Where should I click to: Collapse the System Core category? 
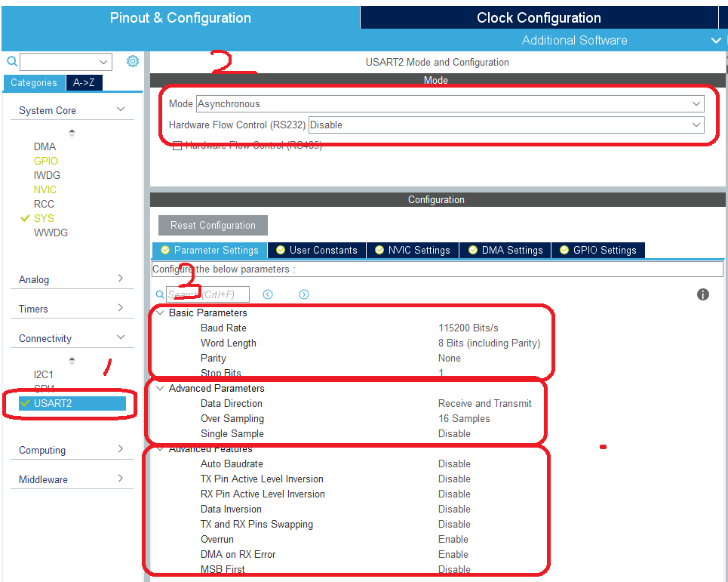click(121, 109)
